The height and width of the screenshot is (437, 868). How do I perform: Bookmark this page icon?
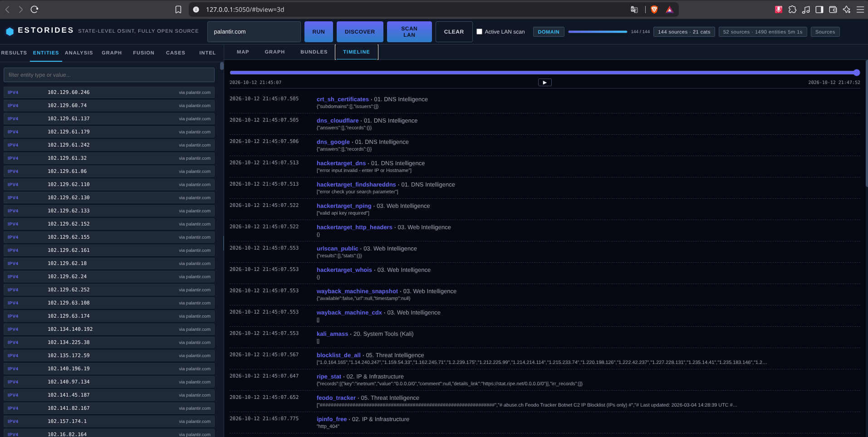pyautogui.click(x=178, y=10)
